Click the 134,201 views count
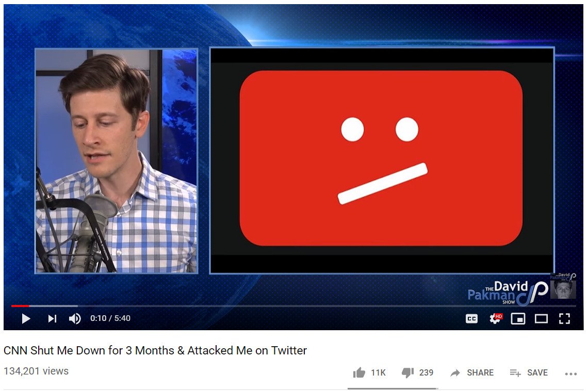This screenshot has height=391, width=588. tap(37, 371)
